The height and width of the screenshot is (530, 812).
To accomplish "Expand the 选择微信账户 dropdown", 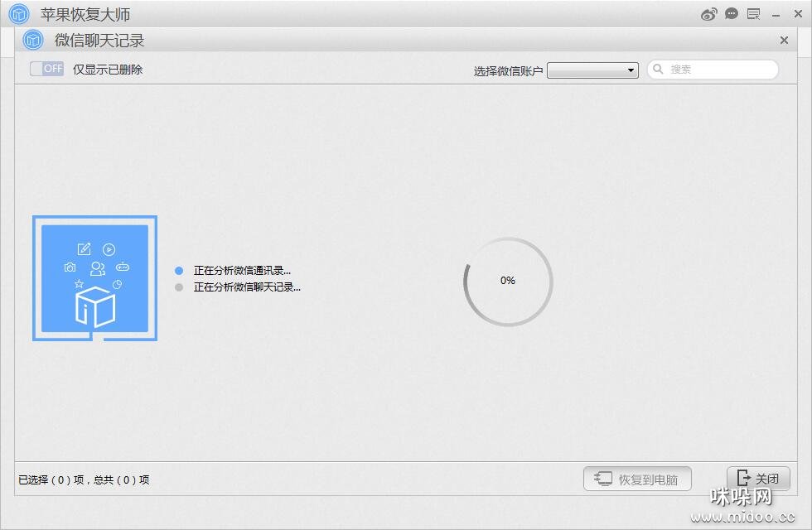I will pyautogui.click(x=592, y=70).
